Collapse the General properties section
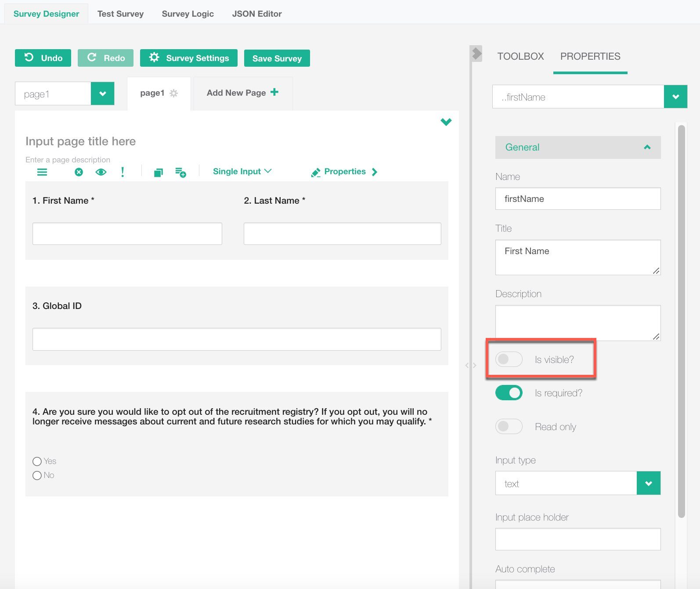Image resolution: width=700 pixels, height=589 pixels. (647, 147)
